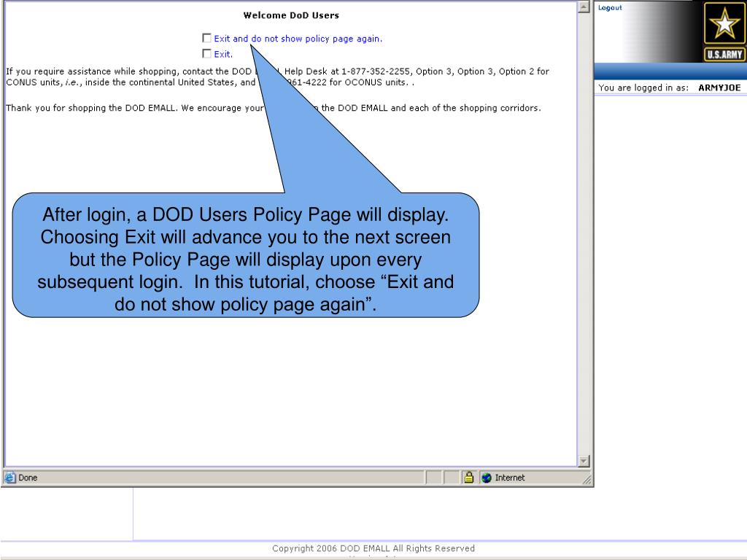Click the 'Done' status bar text
Screen dimensions: 747x560
click(28, 478)
